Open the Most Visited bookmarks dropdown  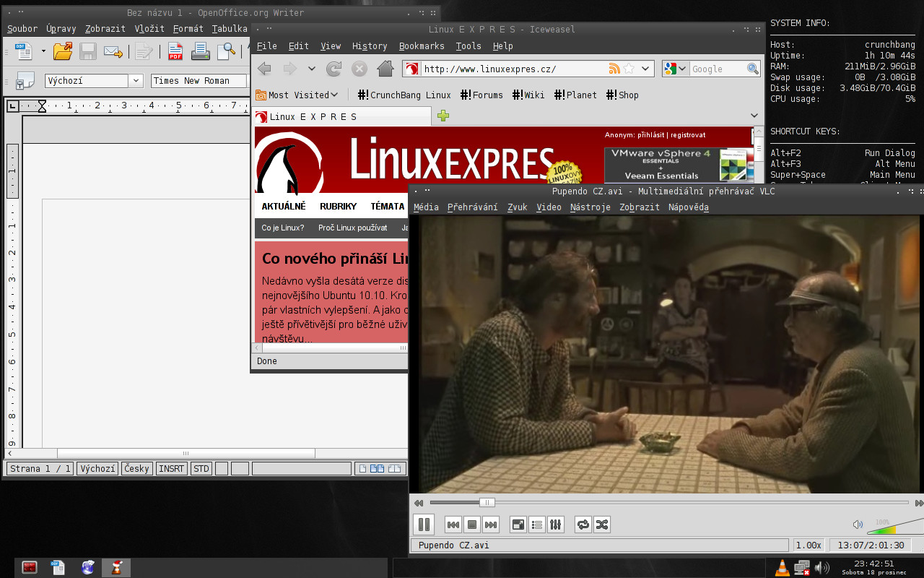[297, 95]
